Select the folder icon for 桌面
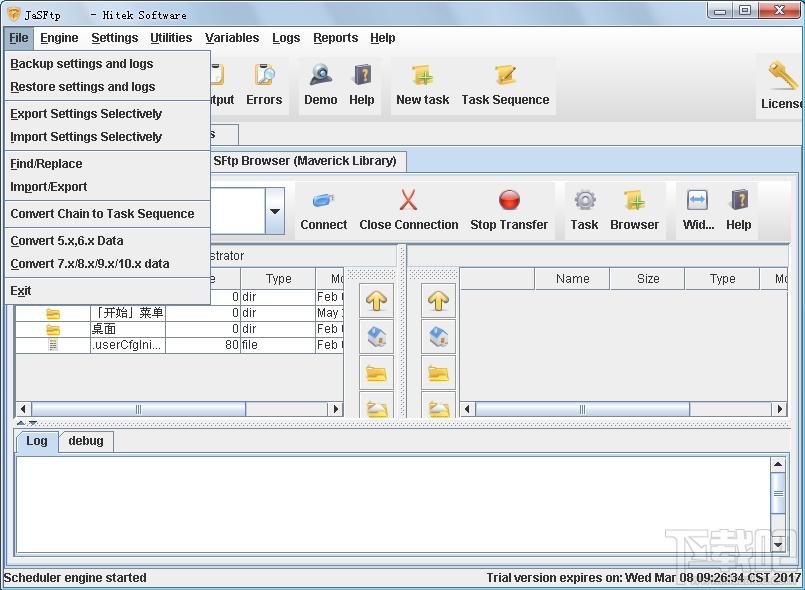Image resolution: width=805 pixels, height=590 pixels. [x=53, y=329]
